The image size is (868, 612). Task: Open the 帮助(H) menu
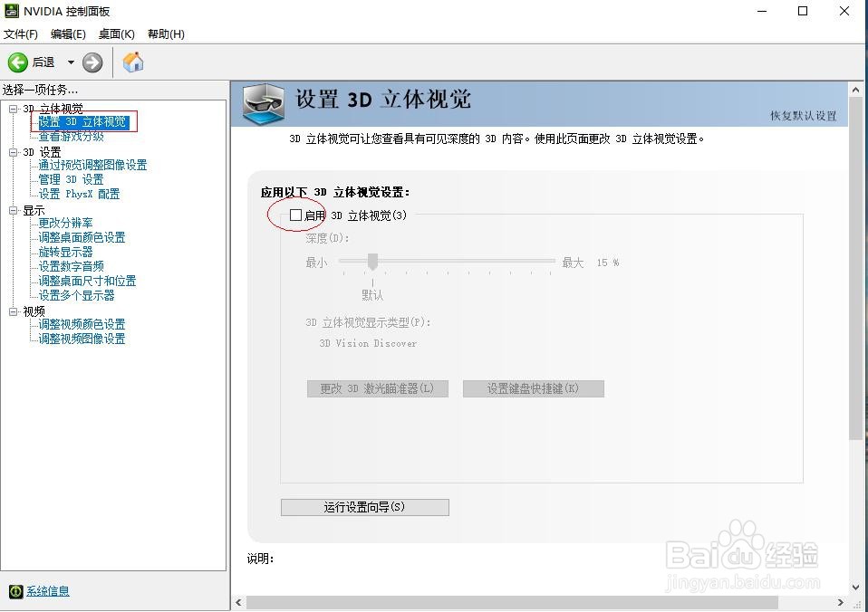coord(166,34)
